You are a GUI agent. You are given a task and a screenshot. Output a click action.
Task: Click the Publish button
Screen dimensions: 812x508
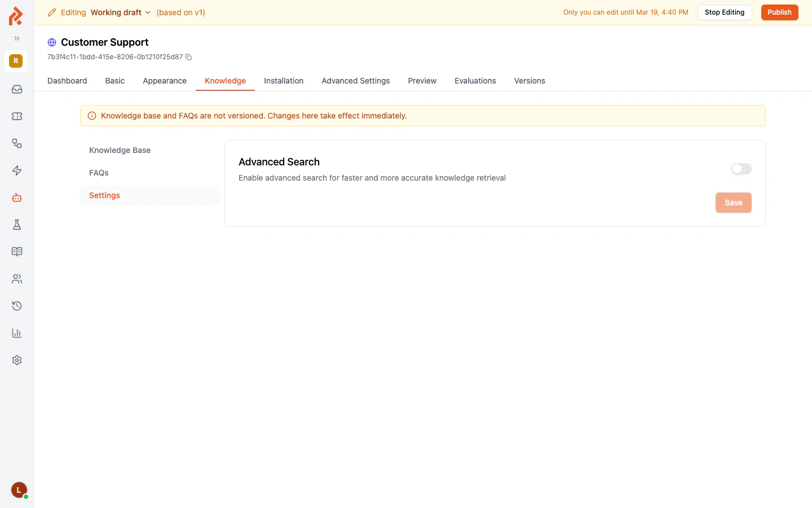click(779, 12)
